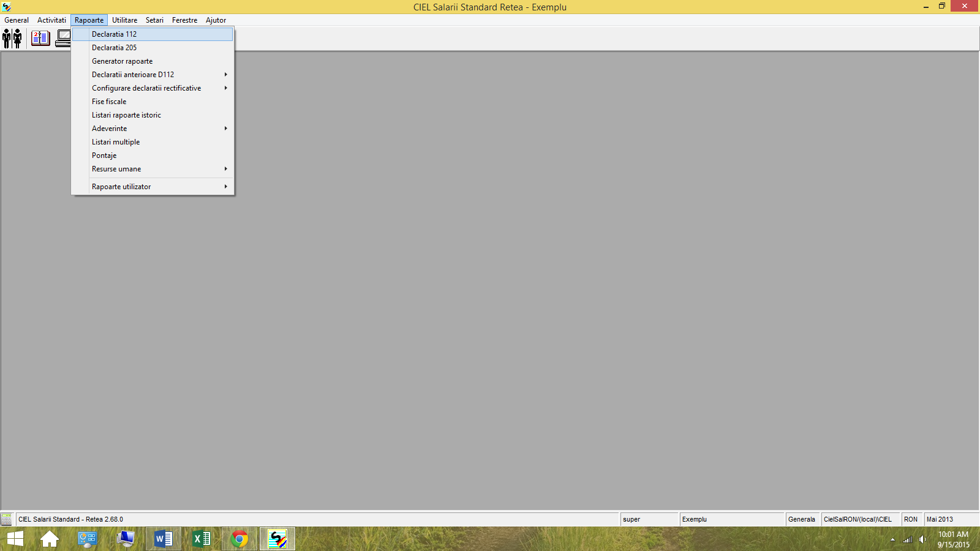Select Declaratia 205 menu entry
This screenshot has height=551, width=980.
153,48
